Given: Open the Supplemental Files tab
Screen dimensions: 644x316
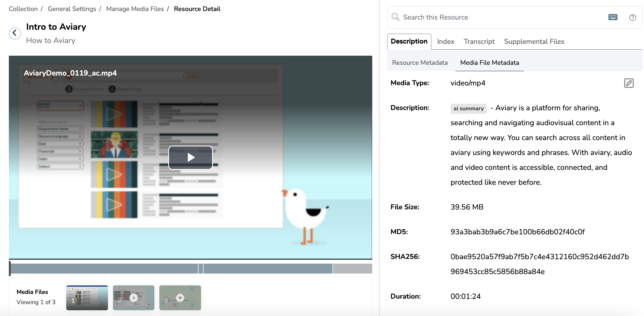Looking at the screenshot, I should (534, 42).
